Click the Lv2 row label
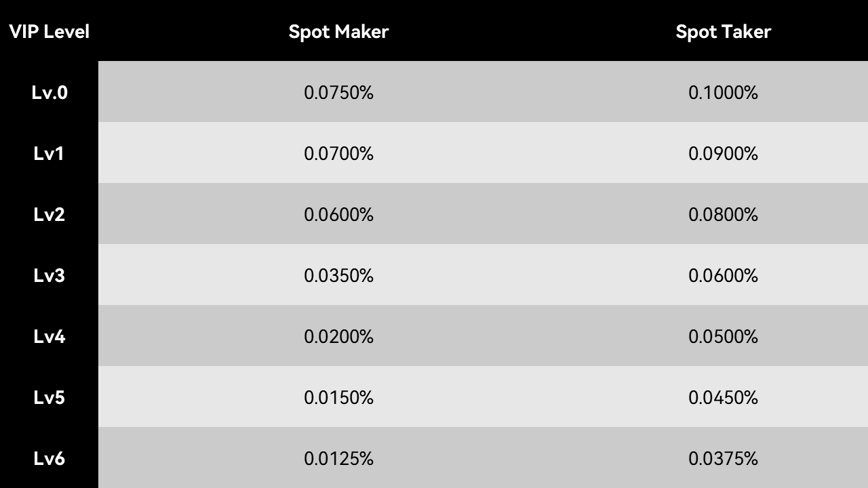Viewport: 868px width, 488px height. pyautogui.click(x=49, y=214)
